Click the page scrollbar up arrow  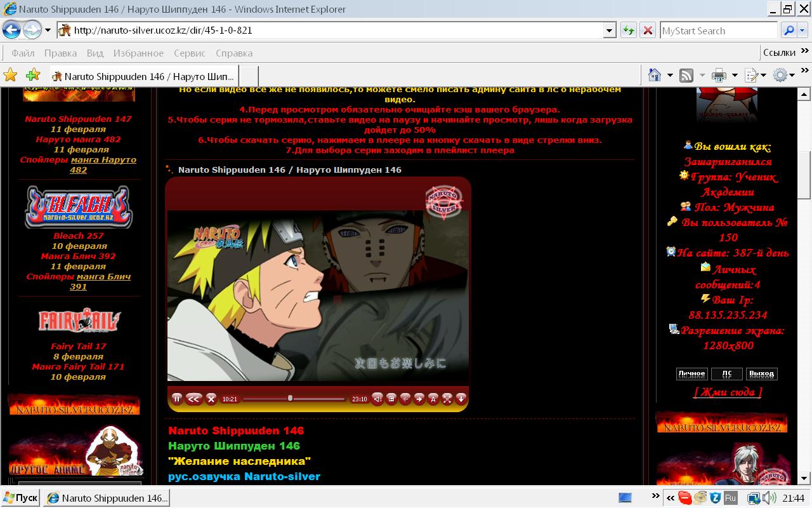[805, 94]
